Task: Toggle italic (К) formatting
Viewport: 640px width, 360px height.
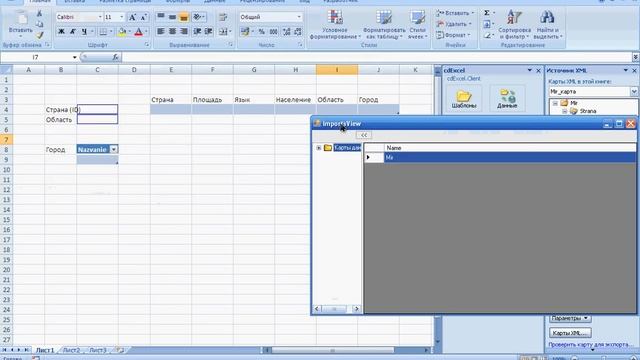Action: [73, 31]
